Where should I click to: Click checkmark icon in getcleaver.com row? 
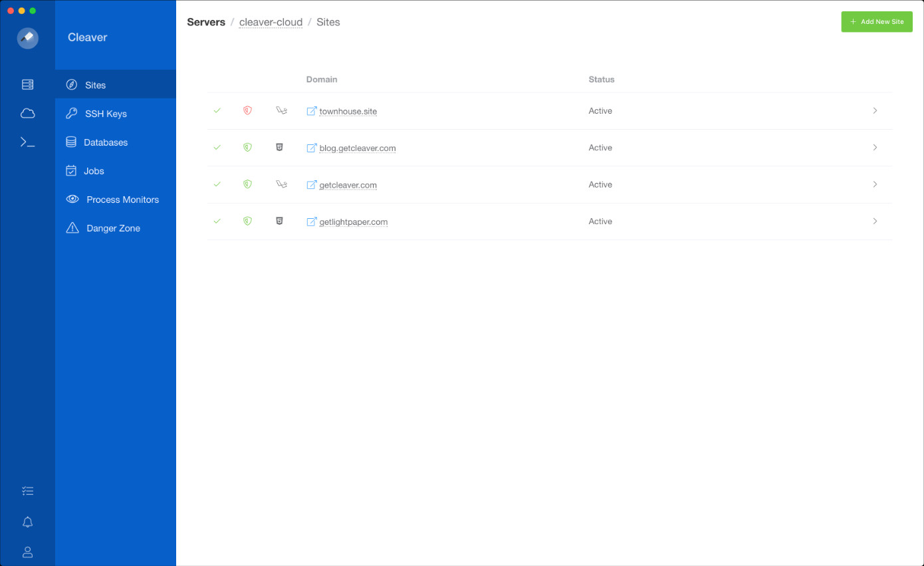pos(217,184)
